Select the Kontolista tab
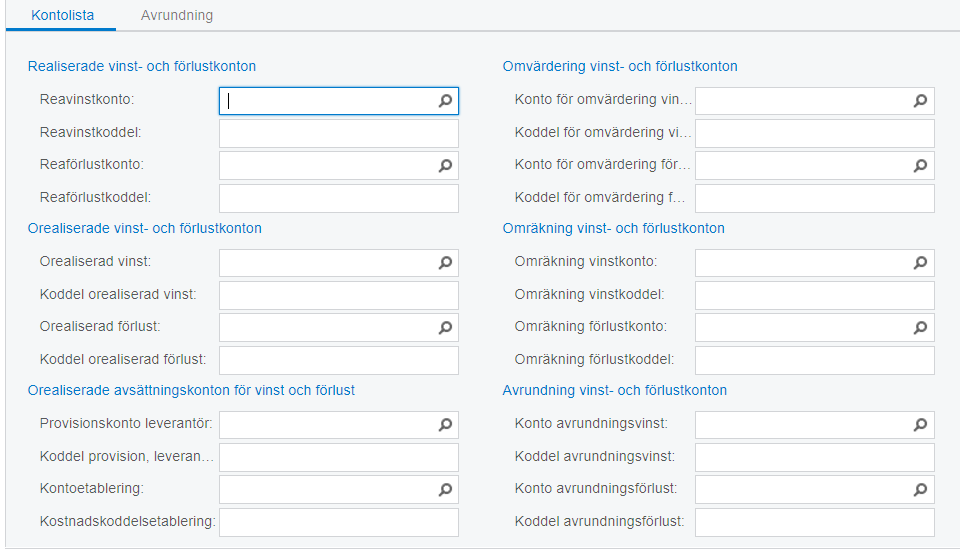Viewport: 960px width, 554px height. [63, 16]
